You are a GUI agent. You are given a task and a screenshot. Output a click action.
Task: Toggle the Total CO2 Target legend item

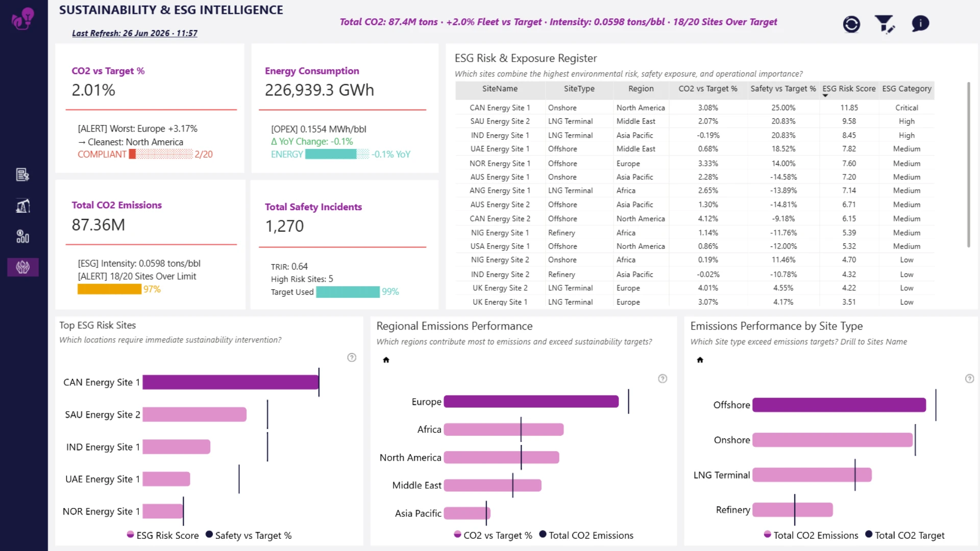point(905,535)
